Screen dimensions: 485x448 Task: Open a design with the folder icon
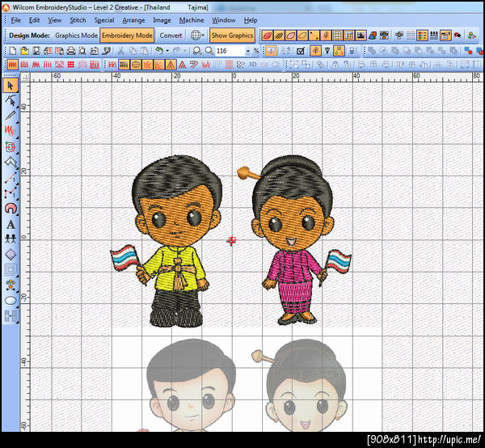click(24, 51)
